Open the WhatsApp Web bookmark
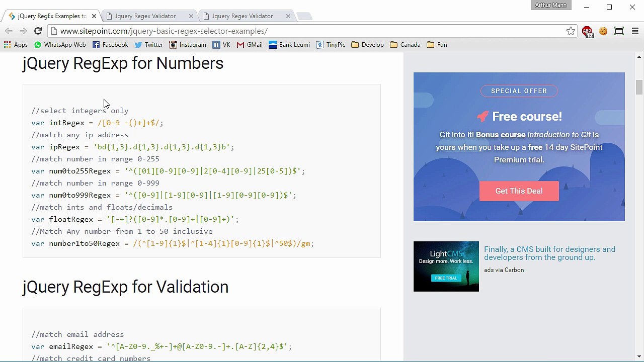Image resolution: width=644 pixels, height=362 pixels. tap(60, 45)
